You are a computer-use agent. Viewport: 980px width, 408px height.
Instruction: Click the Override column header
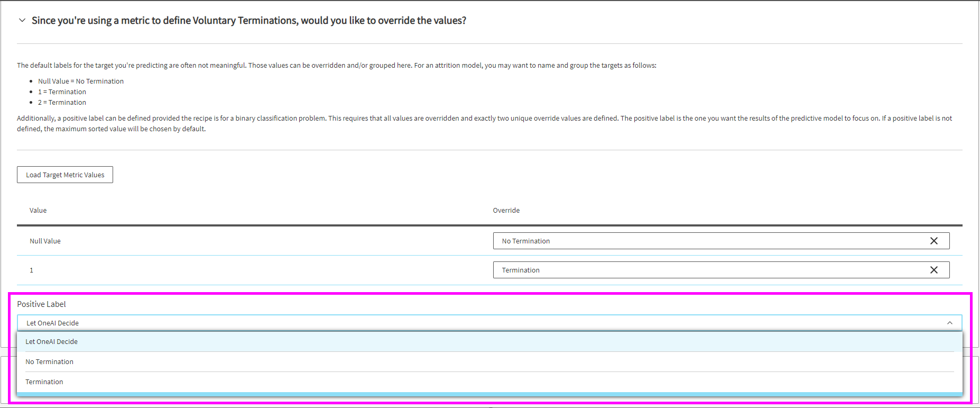[506, 211]
